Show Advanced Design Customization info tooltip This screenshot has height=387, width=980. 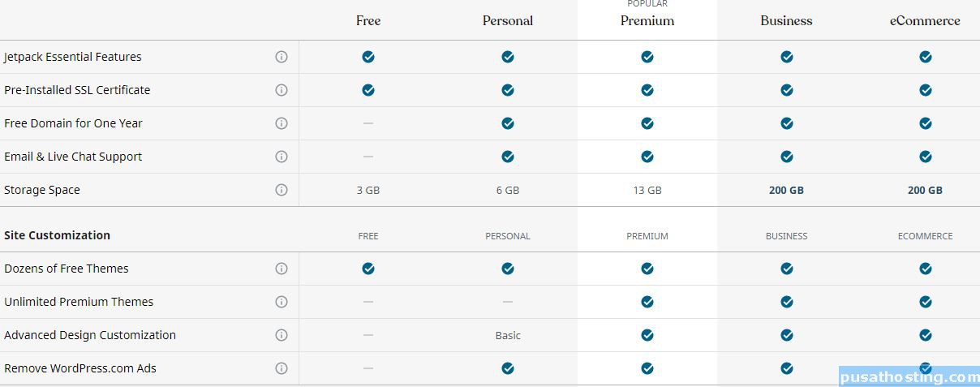coord(282,335)
